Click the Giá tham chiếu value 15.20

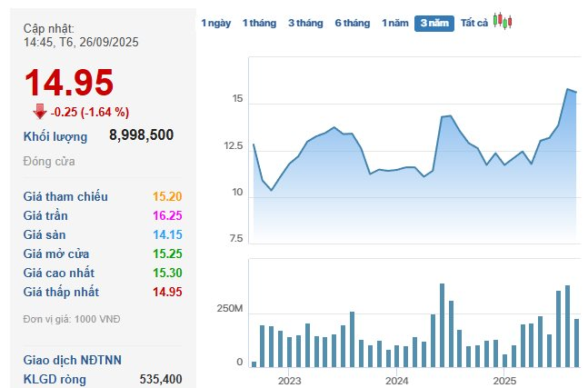tap(169, 196)
